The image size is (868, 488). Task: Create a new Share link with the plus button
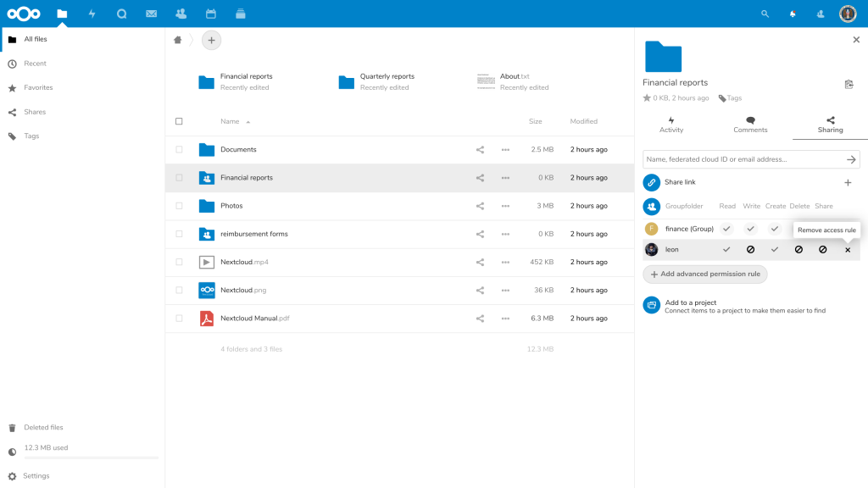click(848, 182)
